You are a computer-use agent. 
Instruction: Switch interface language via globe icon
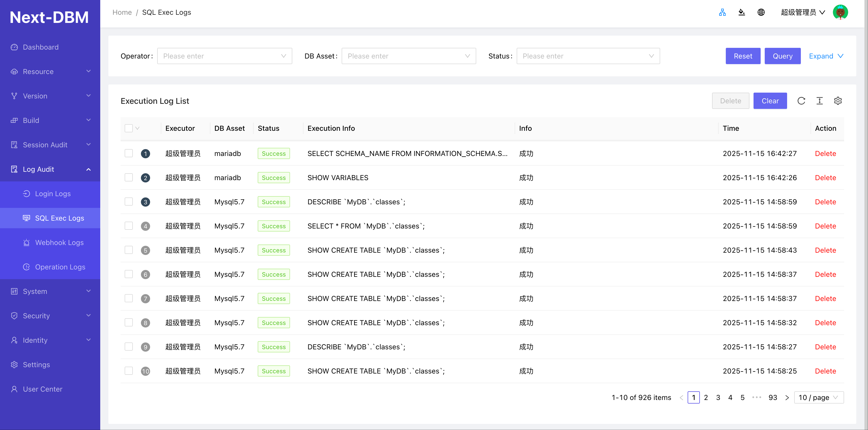(761, 12)
